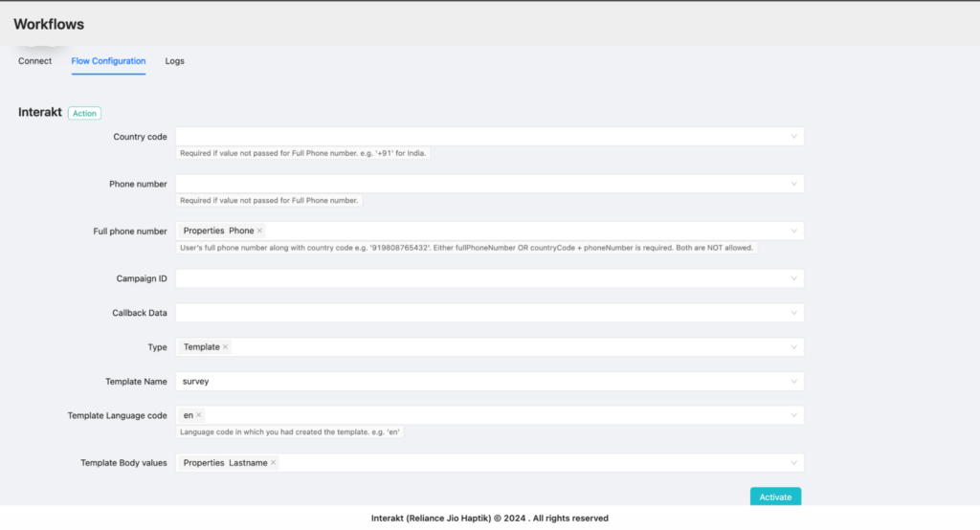This screenshot has height=530, width=980.
Task: Click the Template tag text in Type
Action: 201,347
